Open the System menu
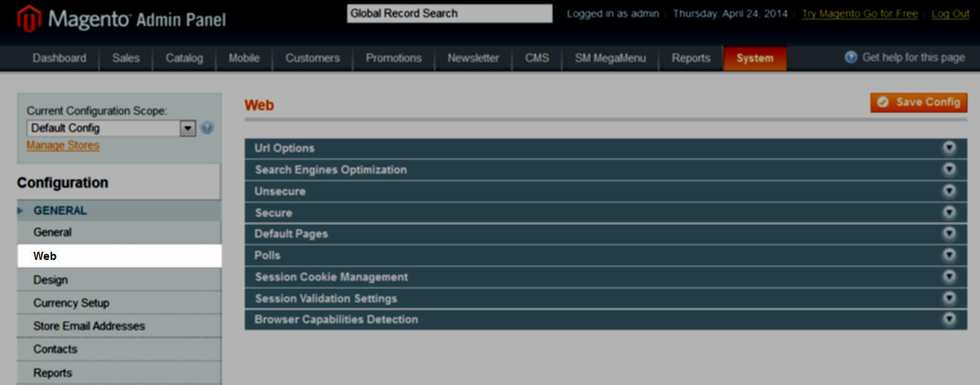Viewport: 980px width, 385px height. coord(755,58)
